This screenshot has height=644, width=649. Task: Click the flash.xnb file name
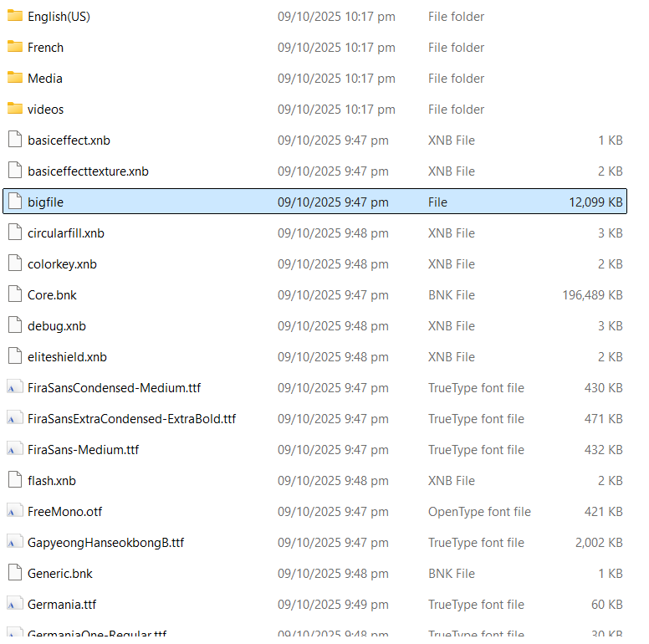tap(52, 481)
